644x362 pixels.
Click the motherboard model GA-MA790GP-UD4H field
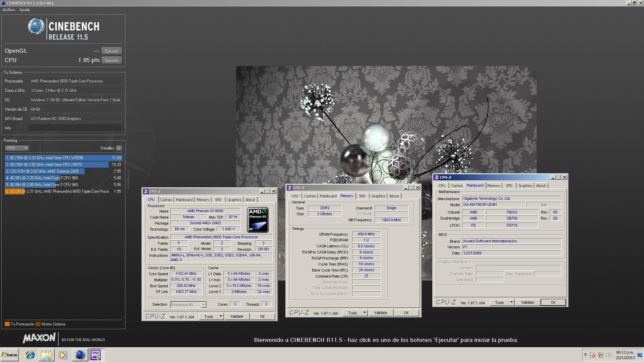click(494, 204)
